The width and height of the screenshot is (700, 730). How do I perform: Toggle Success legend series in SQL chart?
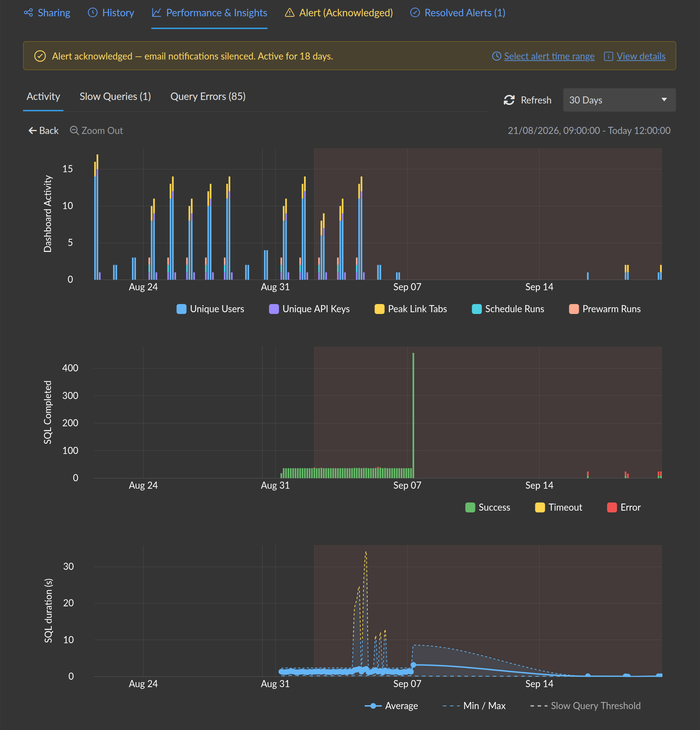coord(488,508)
